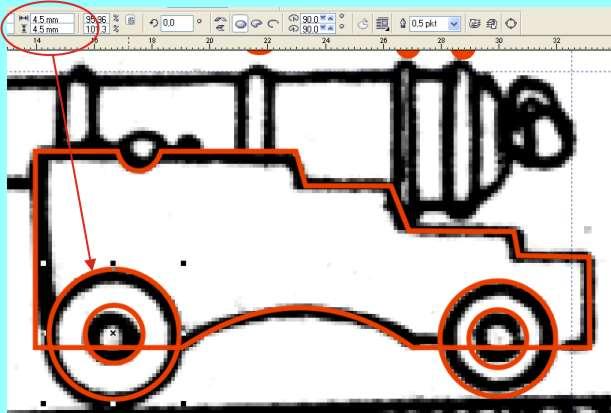Click the X center marker of selected wheel
611x413 pixels.
113,332
